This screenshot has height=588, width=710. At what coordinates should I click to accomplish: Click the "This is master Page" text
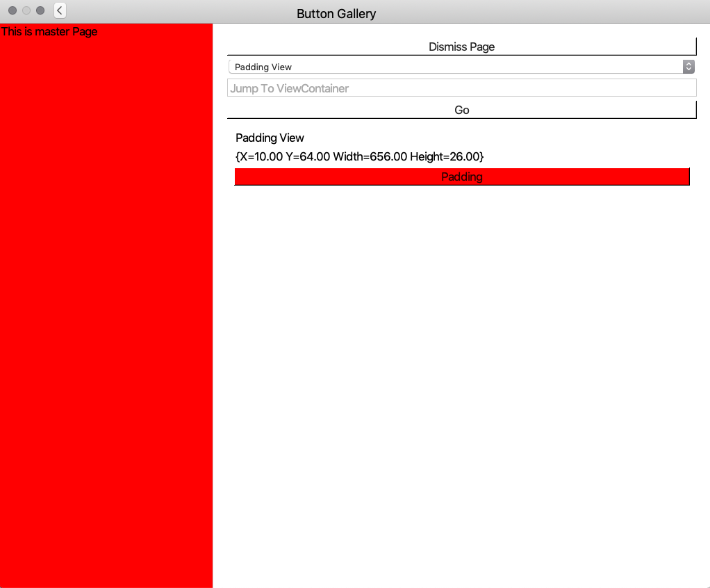pyautogui.click(x=49, y=31)
